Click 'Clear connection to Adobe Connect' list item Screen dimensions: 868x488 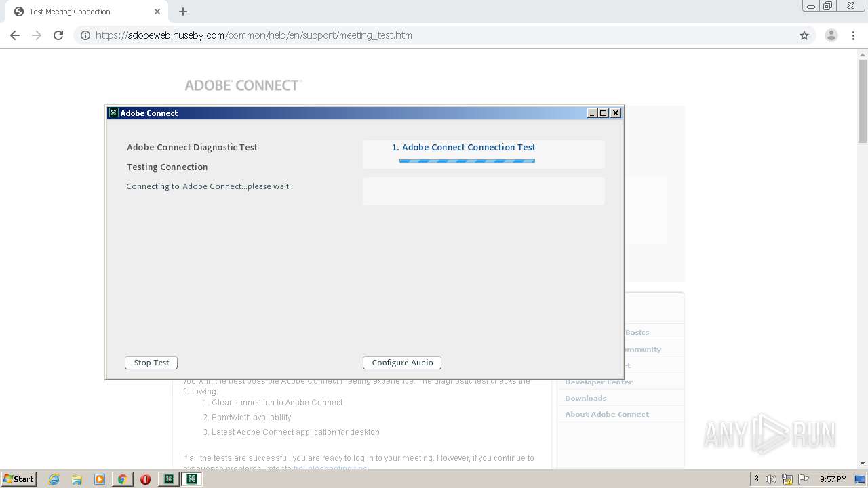coord(277,403)
